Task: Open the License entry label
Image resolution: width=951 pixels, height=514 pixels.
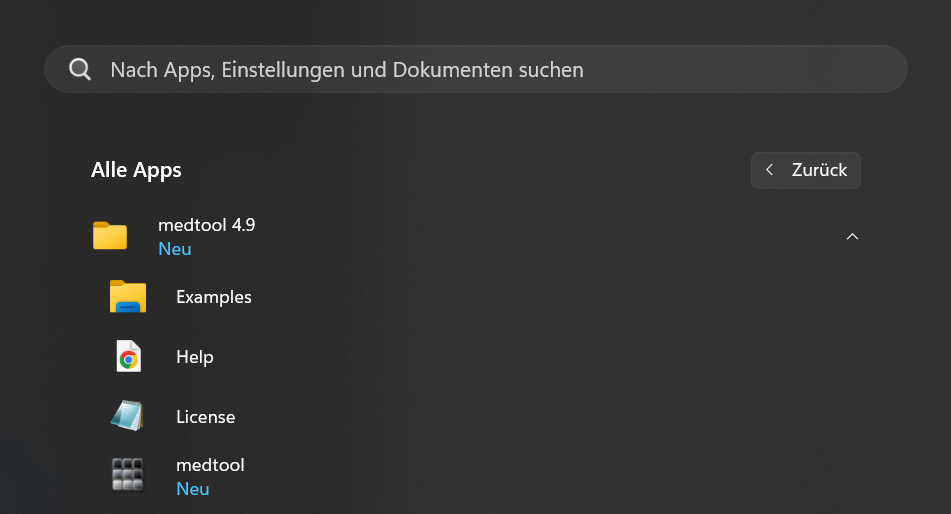Action: 205,417
